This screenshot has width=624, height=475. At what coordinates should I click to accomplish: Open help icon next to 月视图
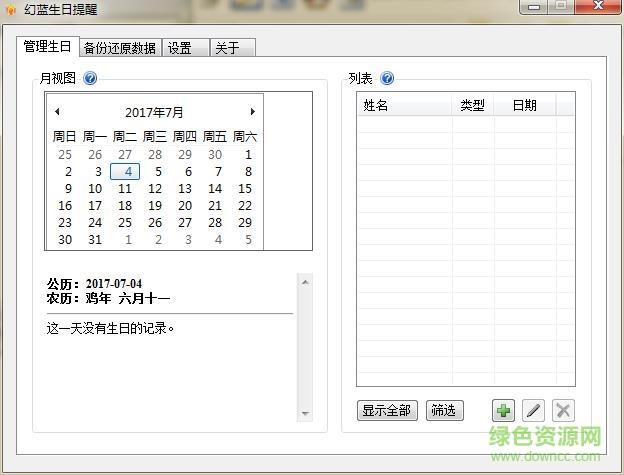coord(90,78)
